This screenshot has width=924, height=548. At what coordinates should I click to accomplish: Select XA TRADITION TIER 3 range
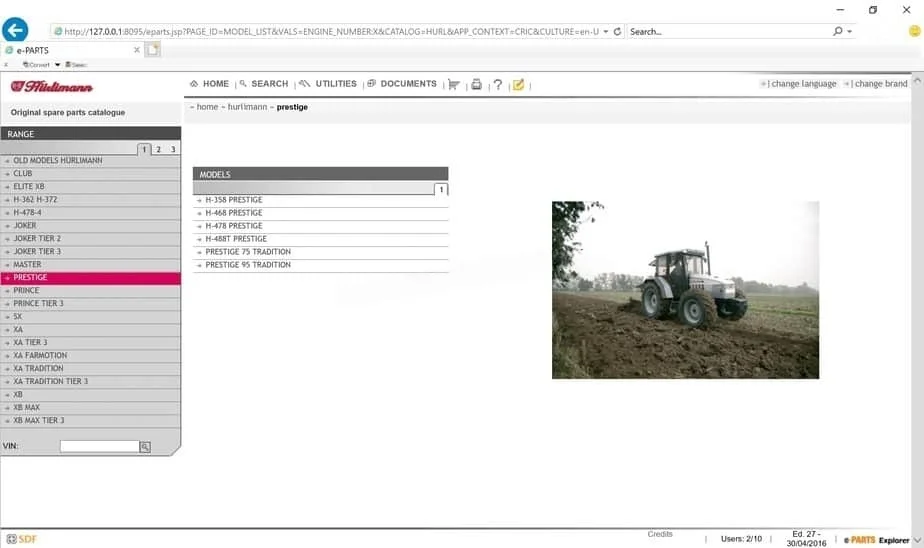[x=91, y=381]
